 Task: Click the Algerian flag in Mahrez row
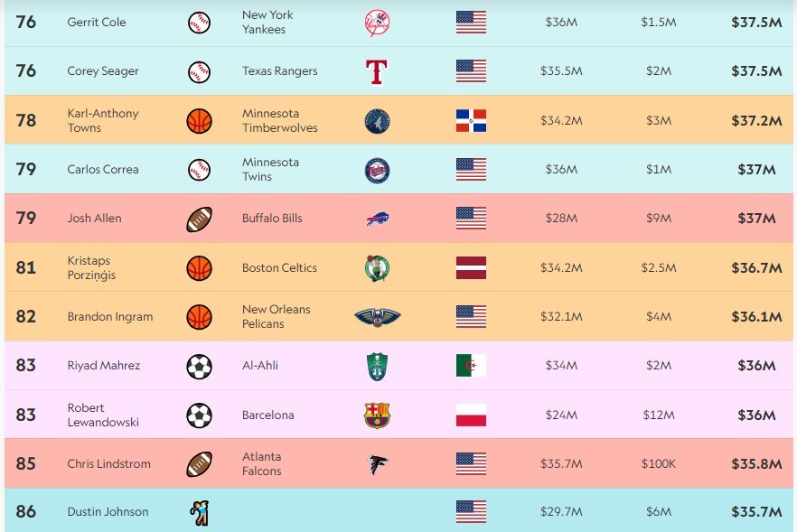pyautogui.click(x=471, y=366)
